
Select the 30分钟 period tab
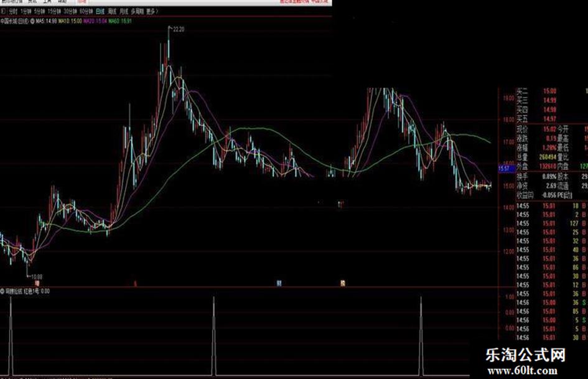(x=70, y=12)
